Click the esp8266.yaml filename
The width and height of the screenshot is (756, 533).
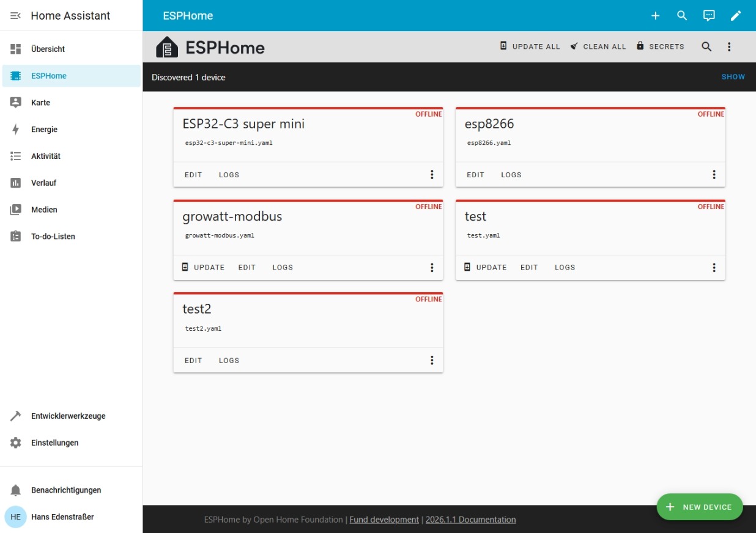coord(489,143)
